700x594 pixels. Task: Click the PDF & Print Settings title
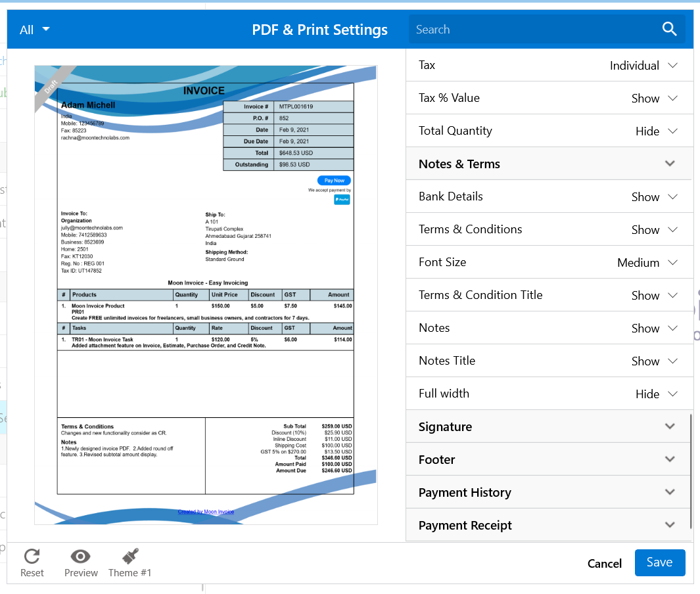click(x=319, y=30)
